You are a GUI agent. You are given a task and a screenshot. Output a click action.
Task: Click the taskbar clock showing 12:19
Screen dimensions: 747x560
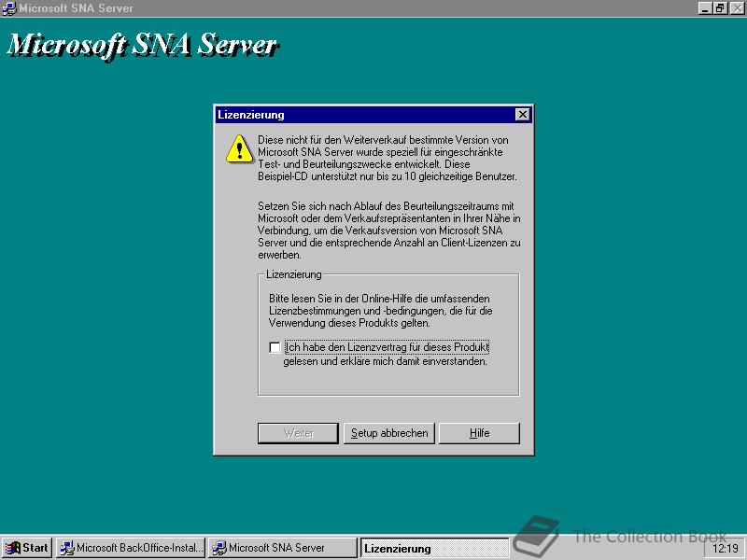(x=726, y=549)
